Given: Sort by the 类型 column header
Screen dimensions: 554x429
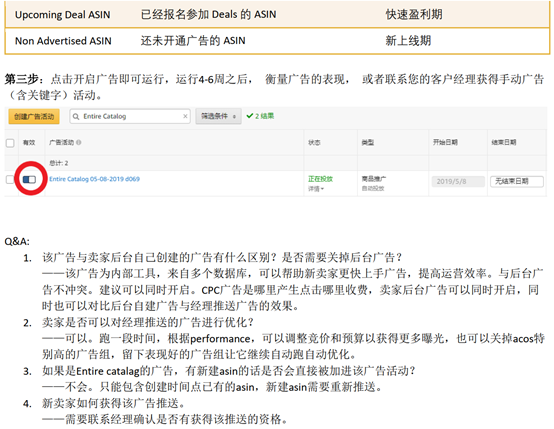Looking at the screenshot, I should (368, 142).
